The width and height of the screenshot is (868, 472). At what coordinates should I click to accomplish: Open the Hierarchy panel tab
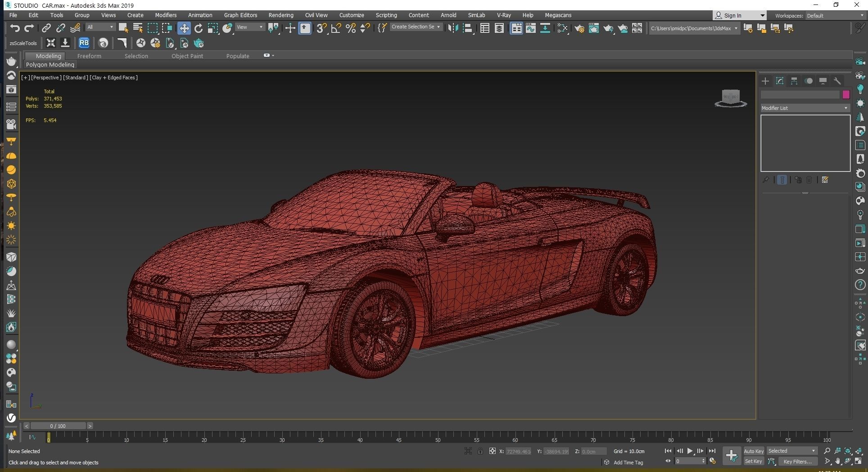[x=794, y=81]
